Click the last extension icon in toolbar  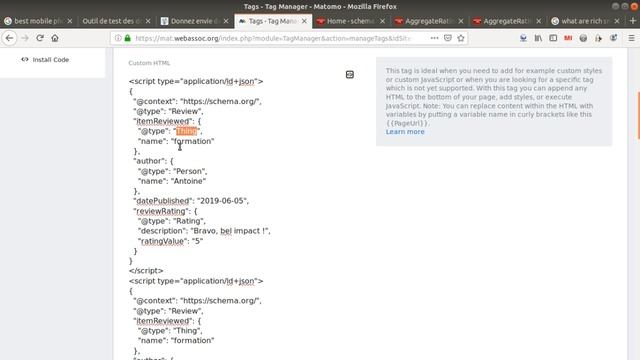(x=613, y=38)
